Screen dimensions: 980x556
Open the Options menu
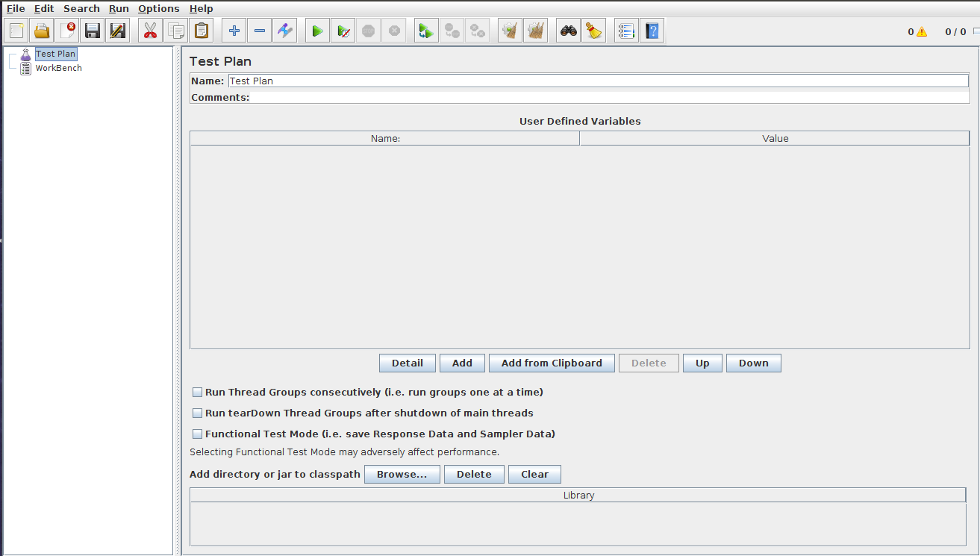[159, 8]
